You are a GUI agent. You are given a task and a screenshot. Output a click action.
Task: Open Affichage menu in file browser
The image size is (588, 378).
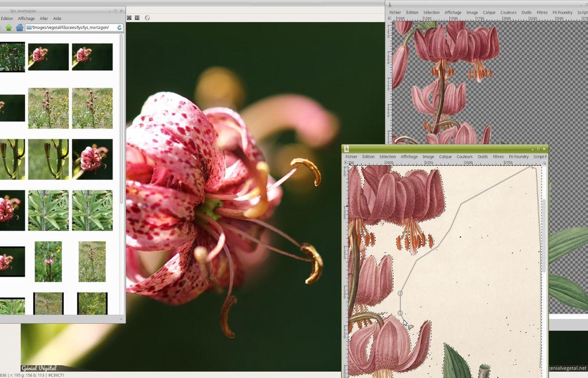(x=26, y=18)
